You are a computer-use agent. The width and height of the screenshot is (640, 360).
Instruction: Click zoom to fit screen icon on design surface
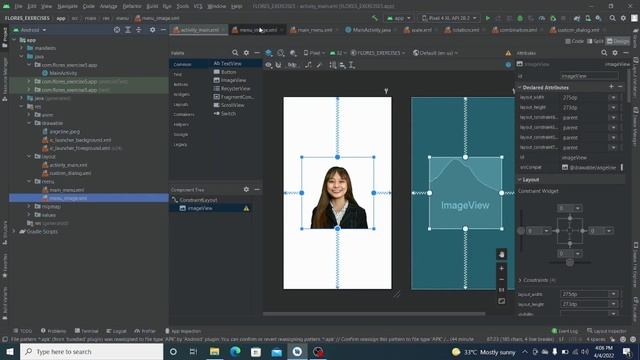(502, 301)
